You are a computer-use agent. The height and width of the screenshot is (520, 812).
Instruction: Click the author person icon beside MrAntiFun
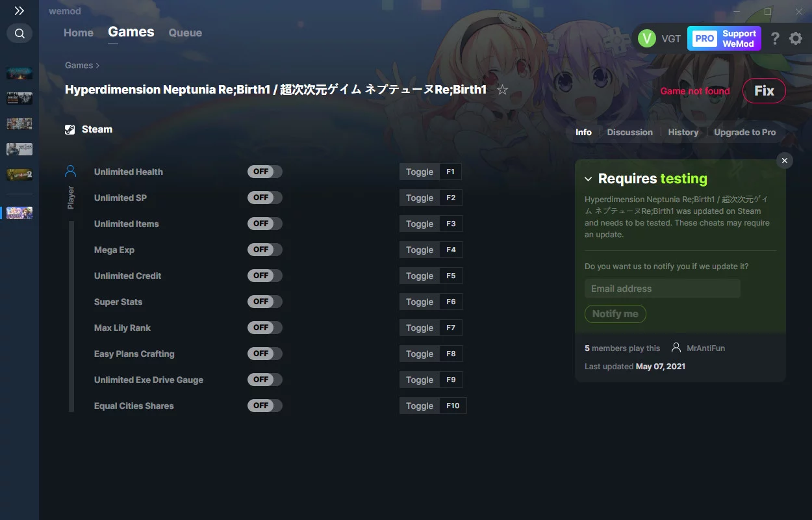pyautogui.click(x=676, y=348)
